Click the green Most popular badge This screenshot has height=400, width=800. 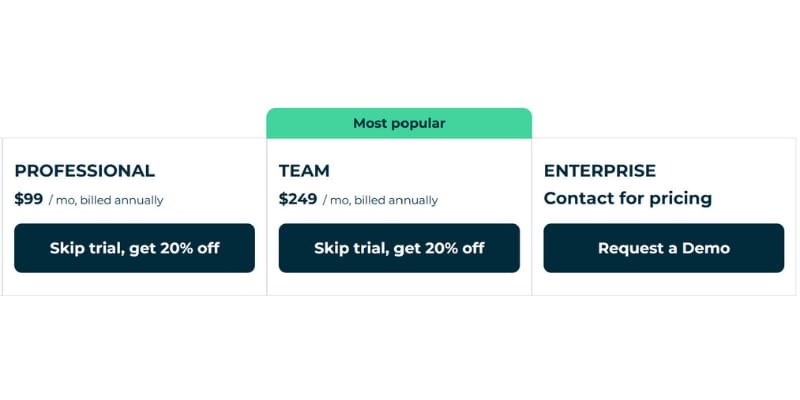coord(399,123)
